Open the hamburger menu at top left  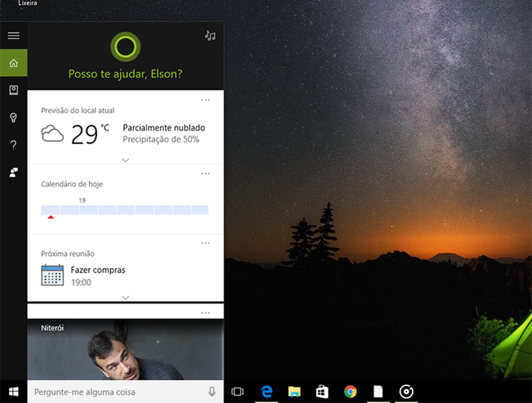tap(14, 35)
